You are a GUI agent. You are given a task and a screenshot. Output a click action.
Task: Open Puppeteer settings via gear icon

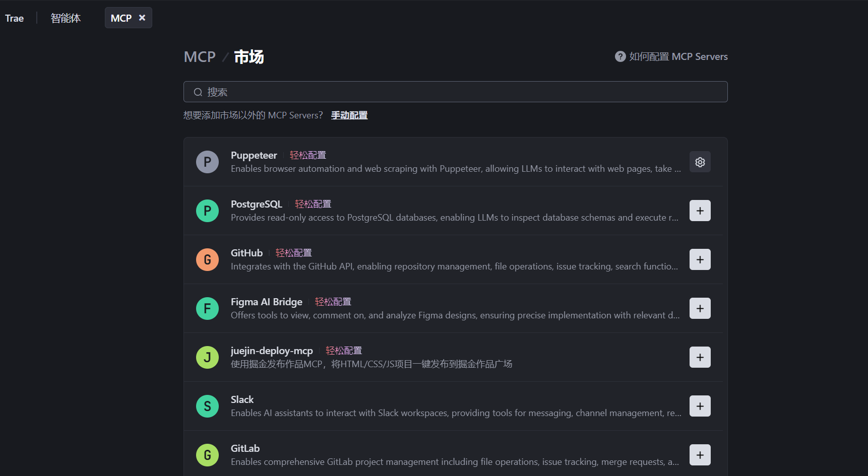(700, 162)
